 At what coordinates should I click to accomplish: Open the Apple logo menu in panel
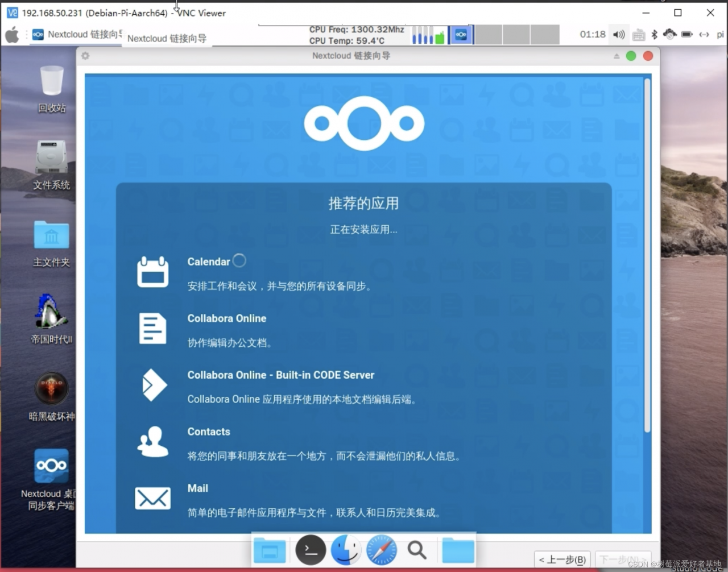(12, 35)
